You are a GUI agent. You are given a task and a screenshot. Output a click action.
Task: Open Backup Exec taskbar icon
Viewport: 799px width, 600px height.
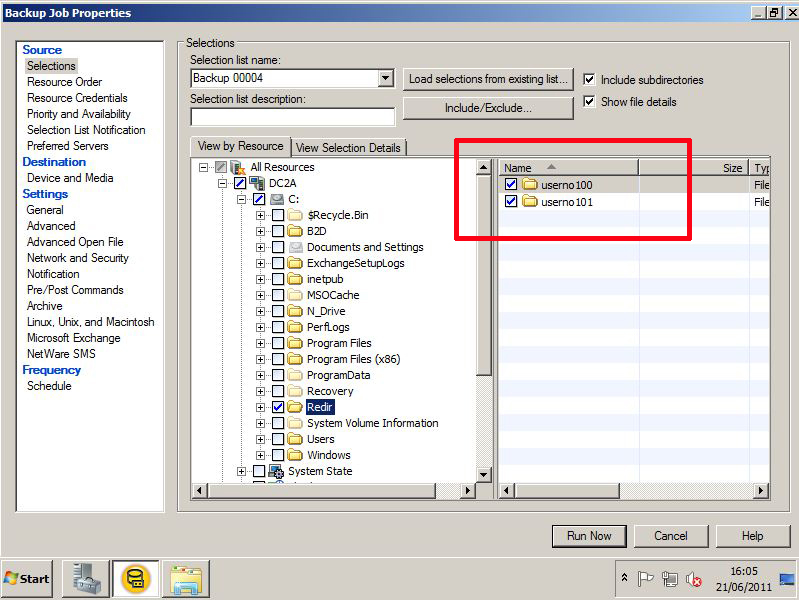[x=136, y=579]
